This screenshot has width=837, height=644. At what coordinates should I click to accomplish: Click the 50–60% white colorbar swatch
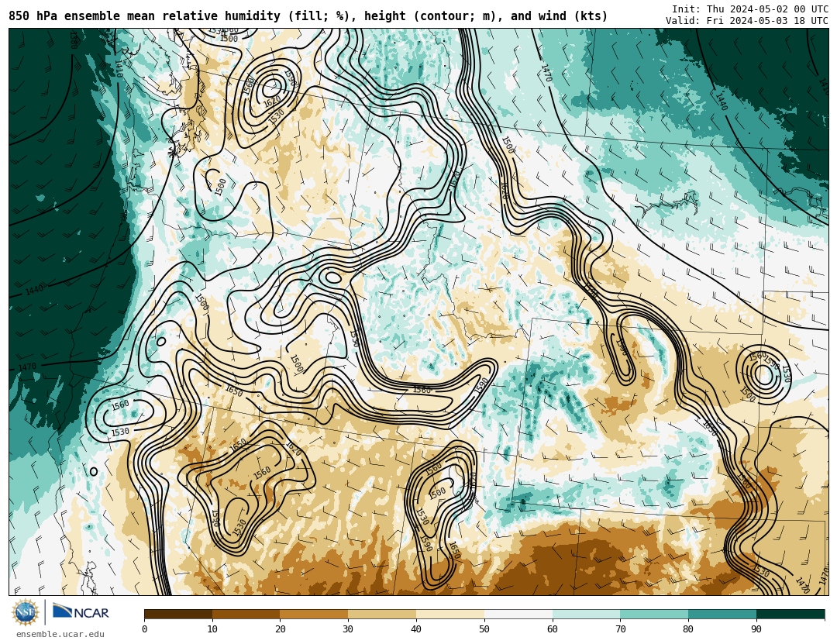pyautogui.click(x=518, y=614)
